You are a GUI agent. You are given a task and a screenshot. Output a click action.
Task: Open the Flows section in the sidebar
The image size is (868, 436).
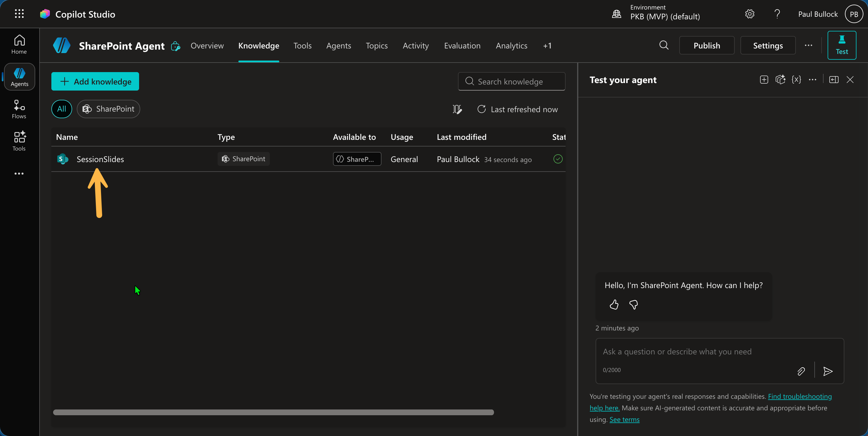pyautogui.click(x=19, y=109)
